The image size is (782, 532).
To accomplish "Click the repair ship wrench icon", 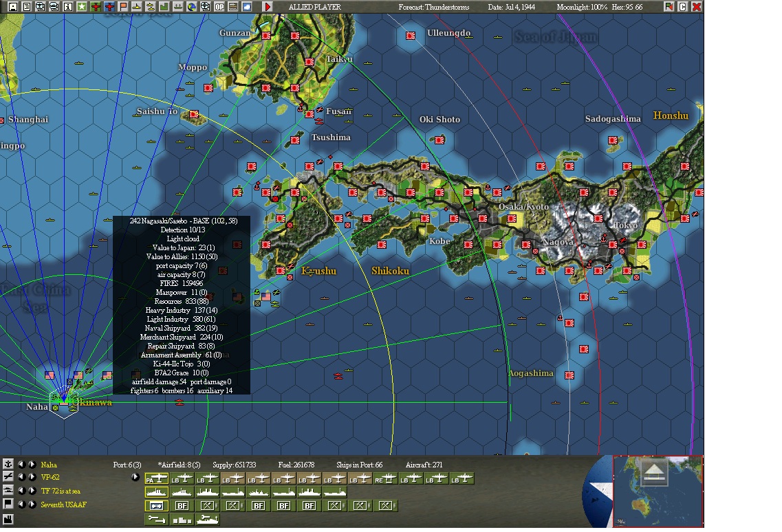I will coord(207,520).
